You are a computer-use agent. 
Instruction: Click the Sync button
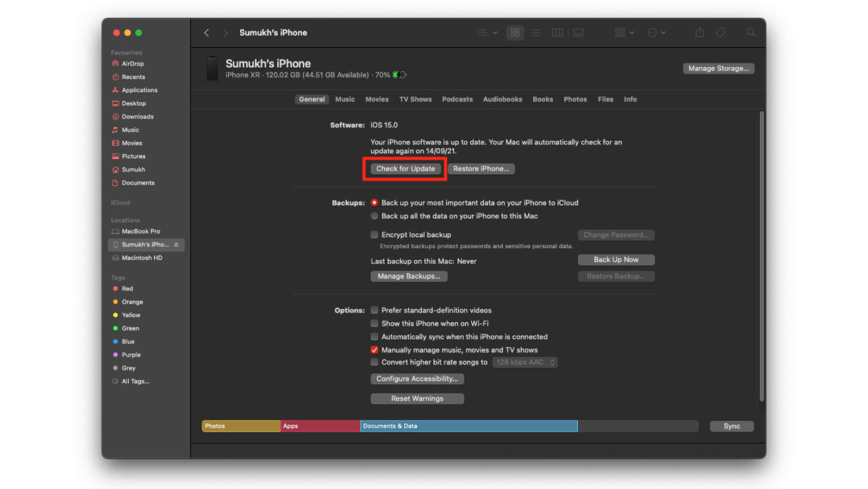pos(732,427)
